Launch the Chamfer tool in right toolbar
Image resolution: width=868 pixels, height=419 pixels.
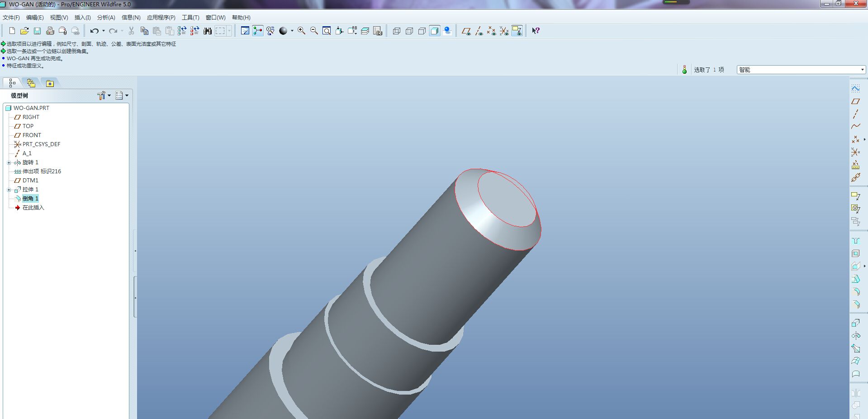pyautogui.click(x=855, y=305)
